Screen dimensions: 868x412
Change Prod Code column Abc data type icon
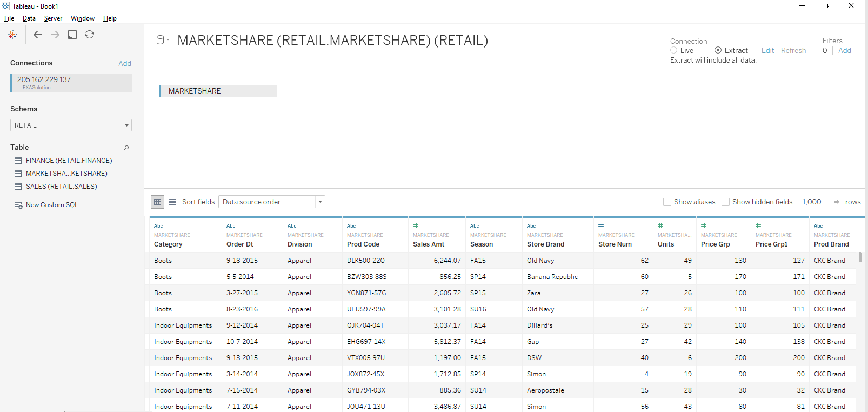click(351, 226)
